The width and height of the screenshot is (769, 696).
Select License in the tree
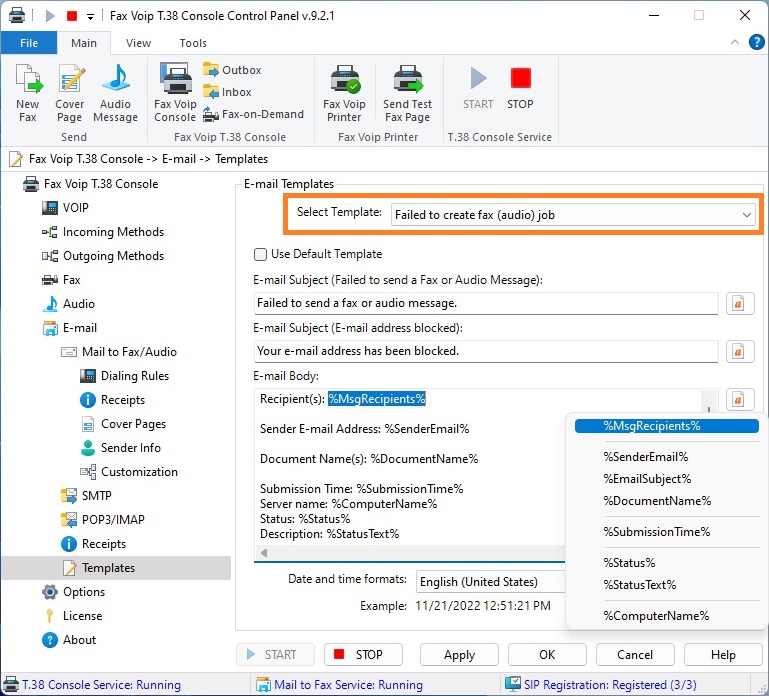coord(73,616)
